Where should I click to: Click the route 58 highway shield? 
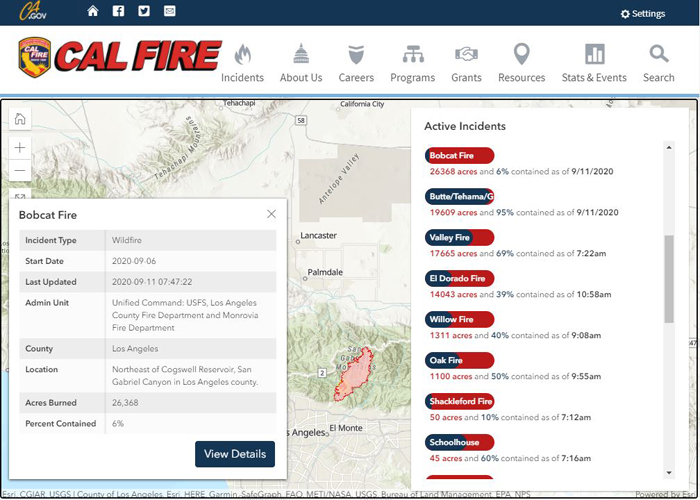301,121
